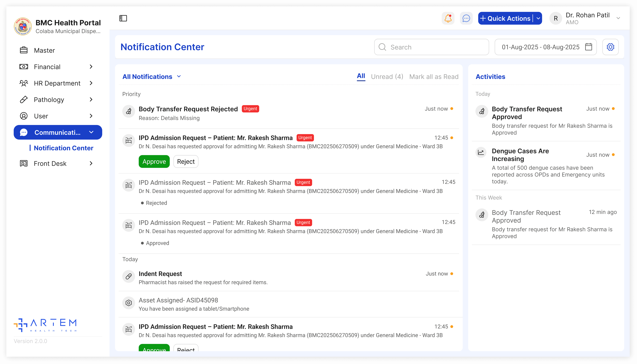This screenshot has height=364, width=637.
Task: Click the calendar icon in date range
Action: tap(589, 47)
